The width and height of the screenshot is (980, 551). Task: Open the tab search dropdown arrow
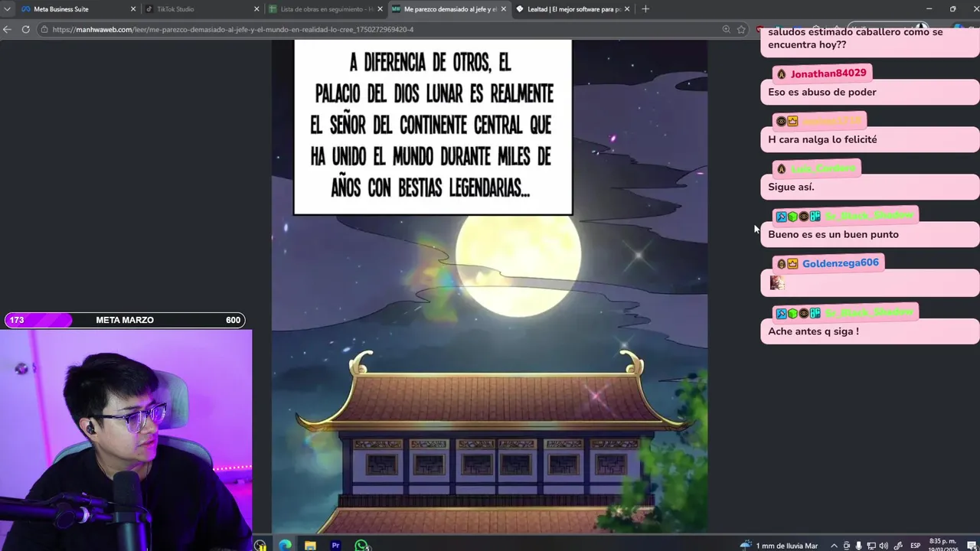pyautogui.click(x=6, y=9)
